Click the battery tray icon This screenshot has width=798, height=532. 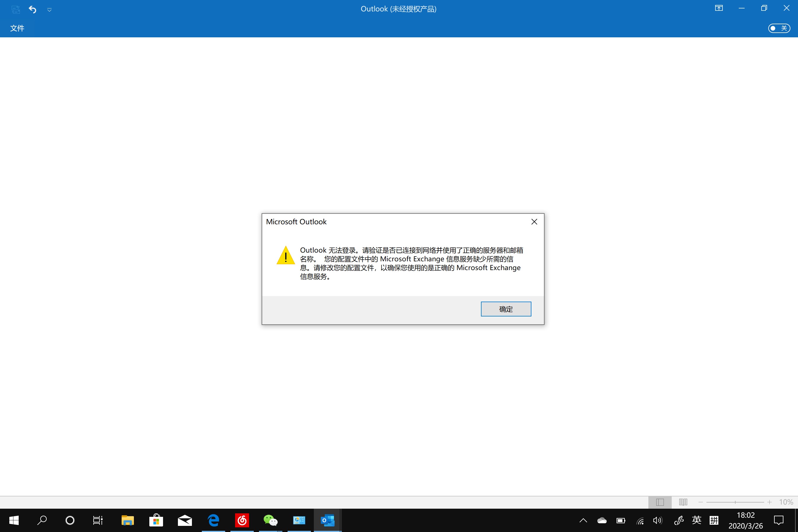tap(621, 520)
